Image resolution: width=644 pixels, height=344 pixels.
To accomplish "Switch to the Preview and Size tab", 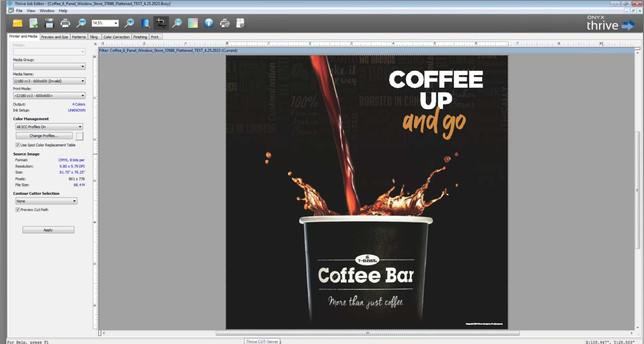I will pyautogui.click(x=54, y=37).
